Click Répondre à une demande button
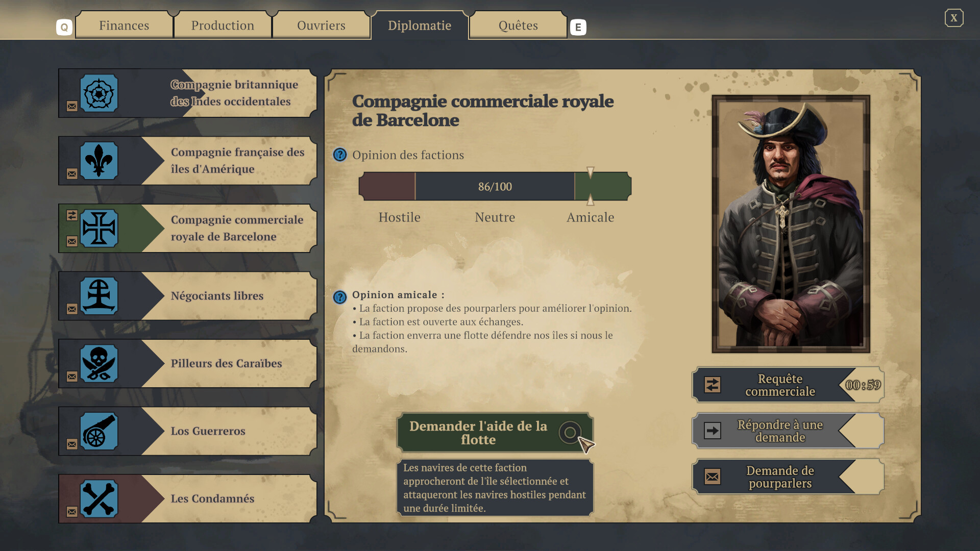Viewport: 980px width, 551px height. tap(779, 431)
